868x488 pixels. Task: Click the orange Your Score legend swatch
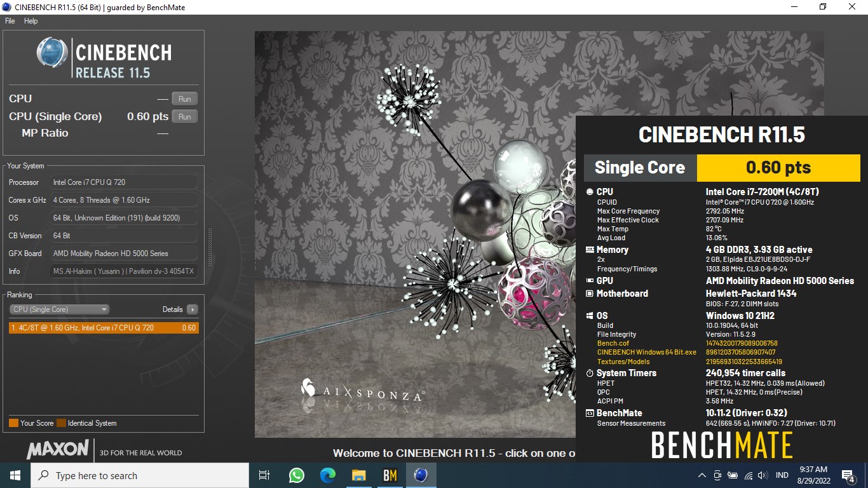[x=13, y=423]
